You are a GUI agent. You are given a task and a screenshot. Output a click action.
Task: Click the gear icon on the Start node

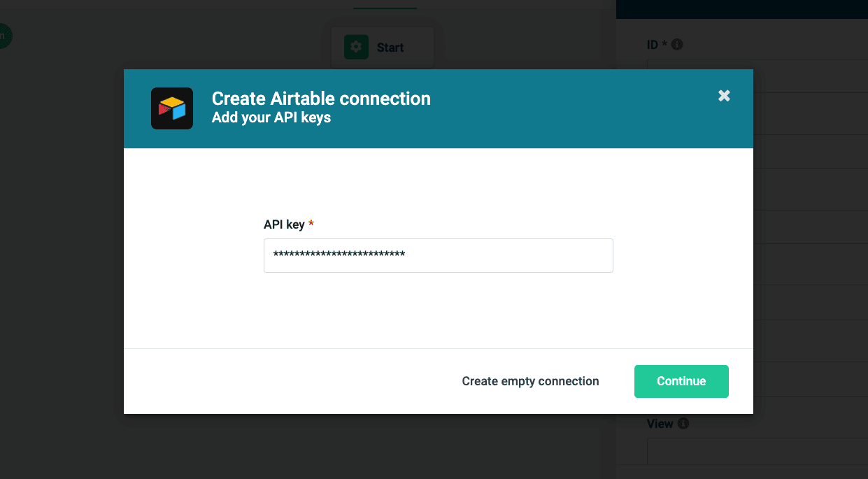[356, 48]
